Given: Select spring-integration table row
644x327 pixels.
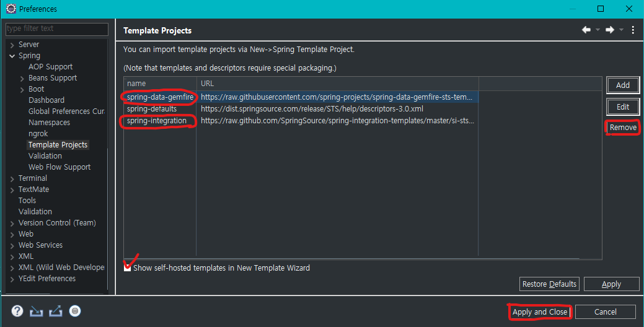Looking at the screenshot, I should coord(301,121).
